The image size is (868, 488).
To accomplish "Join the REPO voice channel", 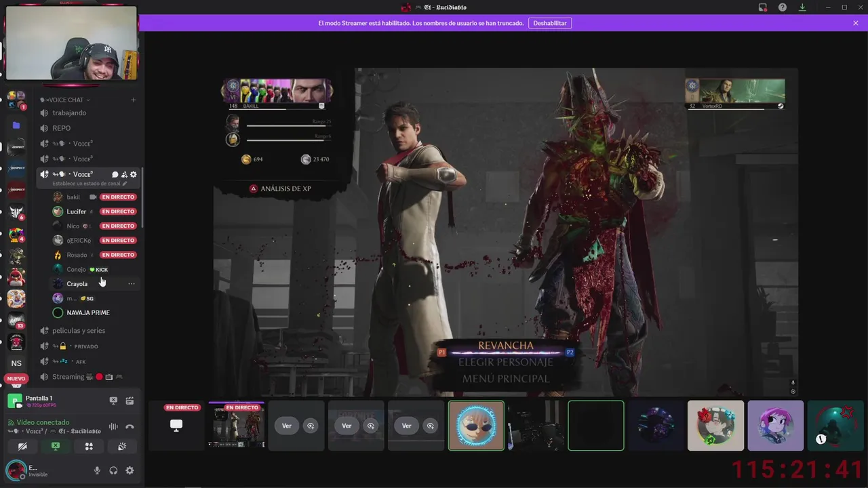I will click(89, 128).
